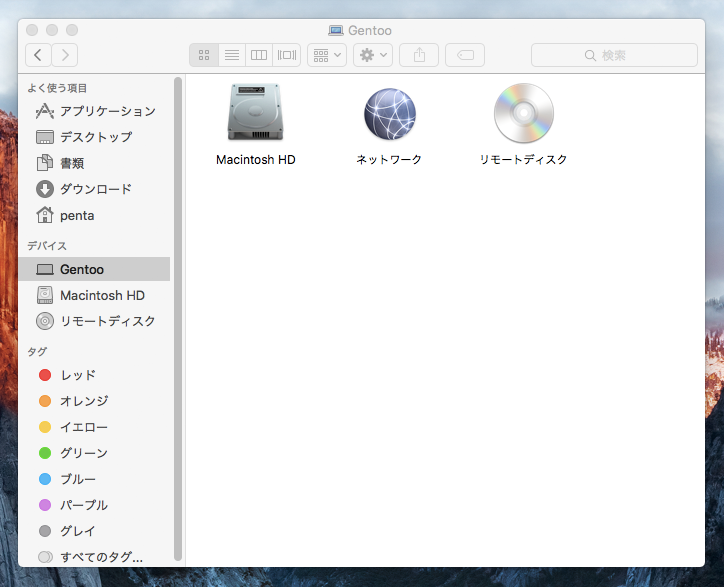The height and width of the screenshot is (587, 724).
Task: Click the edit tags toolbar button
Action: pos(465,55)
